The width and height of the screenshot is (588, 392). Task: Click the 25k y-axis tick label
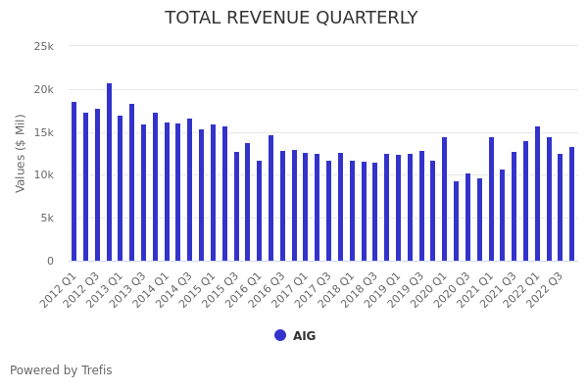(43, 46)
